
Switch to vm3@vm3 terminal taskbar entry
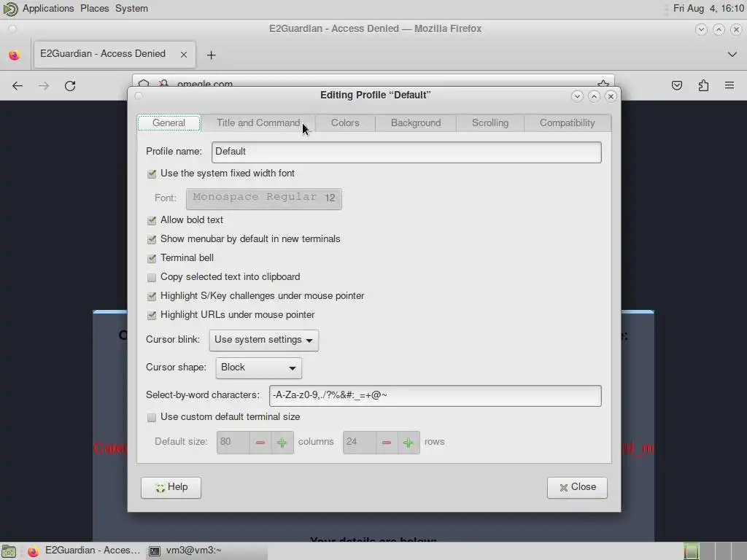[x=206, y=551]
